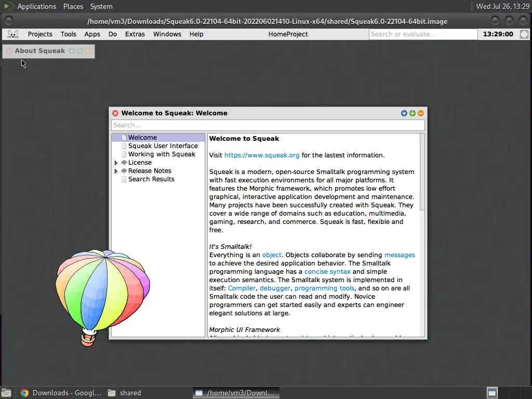Click the Search Results page icon
Viewport: 532px width, 399px height.
(124, 179)
